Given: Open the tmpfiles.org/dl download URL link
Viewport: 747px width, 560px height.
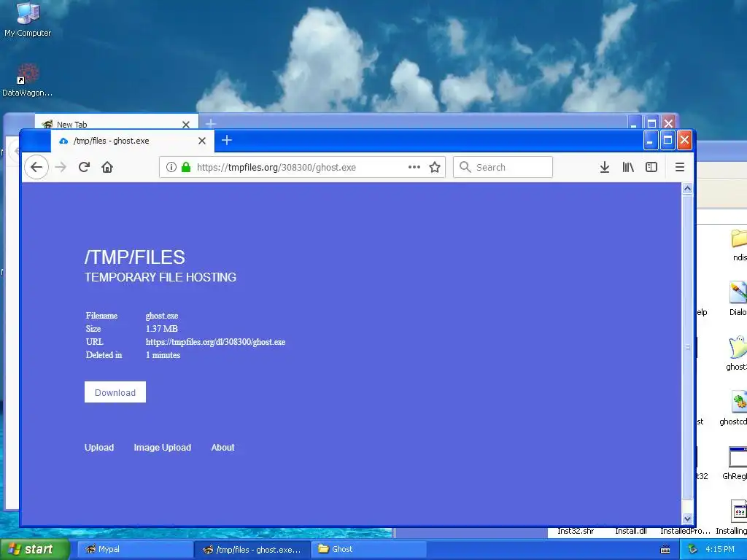Looking at the screenshot, I should pos(215,342).
